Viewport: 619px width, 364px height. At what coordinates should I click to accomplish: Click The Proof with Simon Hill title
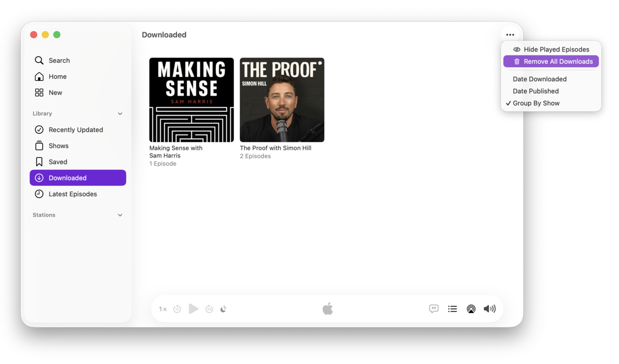coord(275,148)
